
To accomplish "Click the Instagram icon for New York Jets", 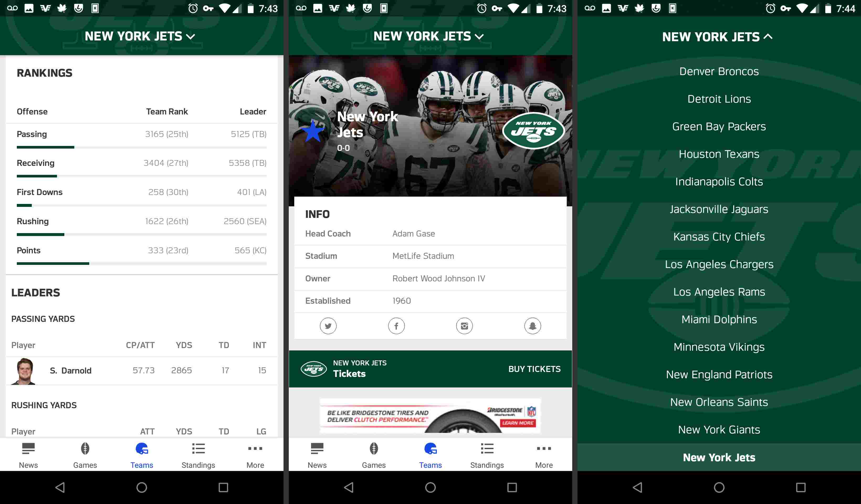I will (x=464, y=326).
